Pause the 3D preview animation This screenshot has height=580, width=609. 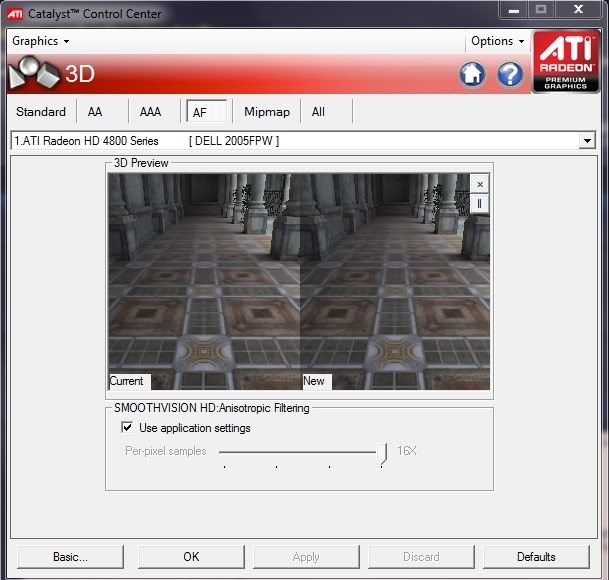coord(479,203)
